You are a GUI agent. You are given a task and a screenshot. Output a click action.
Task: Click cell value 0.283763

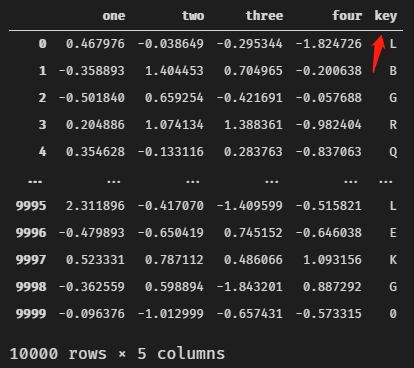(x=253, y=152)
